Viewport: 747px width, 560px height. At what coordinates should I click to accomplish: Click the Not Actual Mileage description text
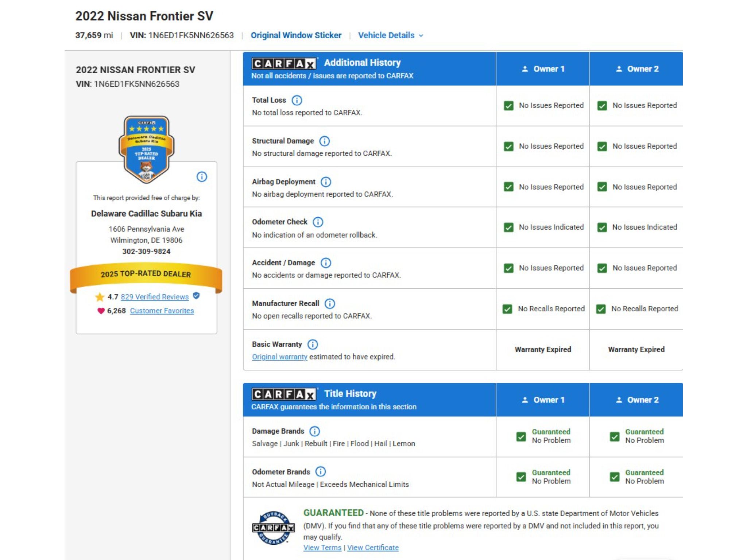click(x=330, y=485)
